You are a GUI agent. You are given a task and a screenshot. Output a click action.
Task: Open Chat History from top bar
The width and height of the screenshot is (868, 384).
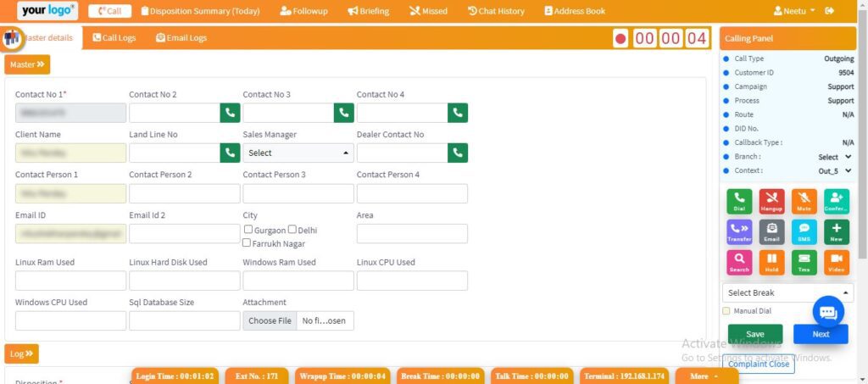pyautogui.click(x=496, y=11)
